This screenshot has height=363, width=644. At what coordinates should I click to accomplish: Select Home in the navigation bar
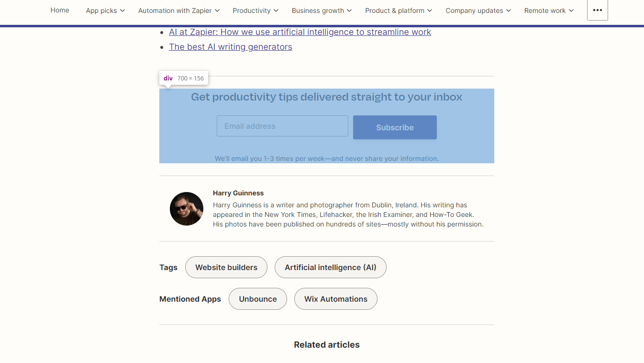(x=59, y=10)
